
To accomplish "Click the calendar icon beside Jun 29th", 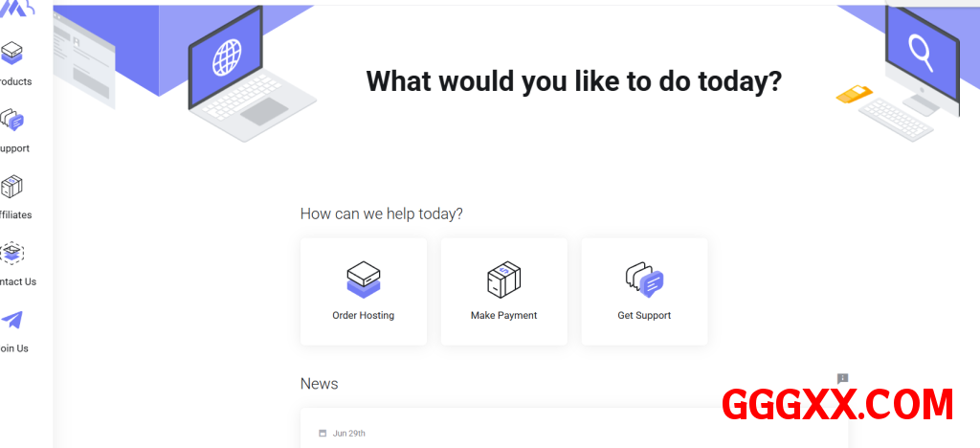I will click(323, 434).
